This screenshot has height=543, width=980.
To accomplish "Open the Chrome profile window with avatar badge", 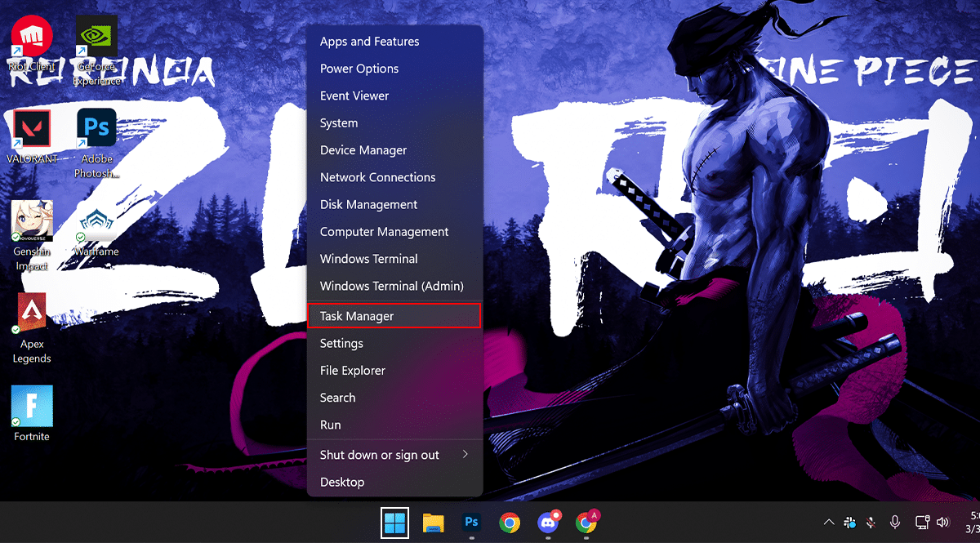I will click(586, 523).
